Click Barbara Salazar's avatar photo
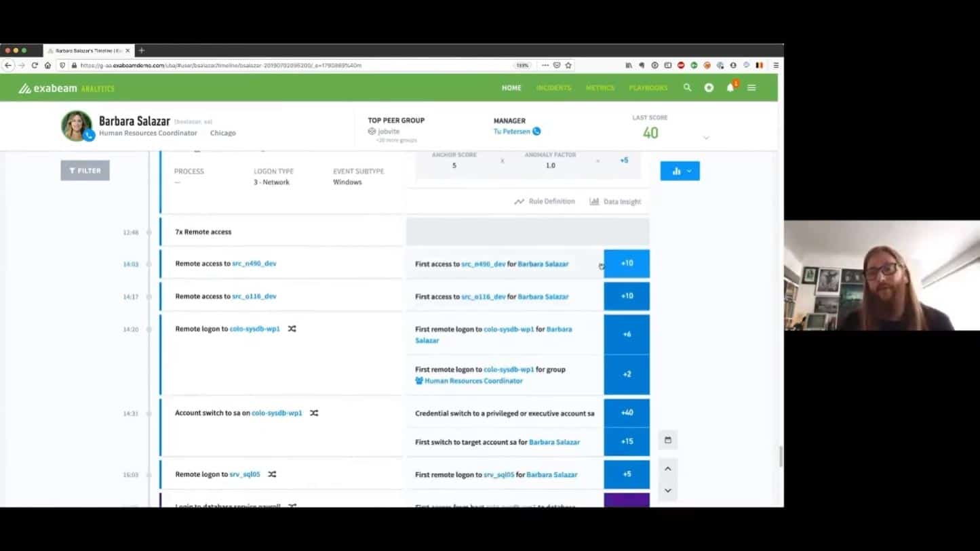This screenshot has width=980, height=551. point(77,125)
